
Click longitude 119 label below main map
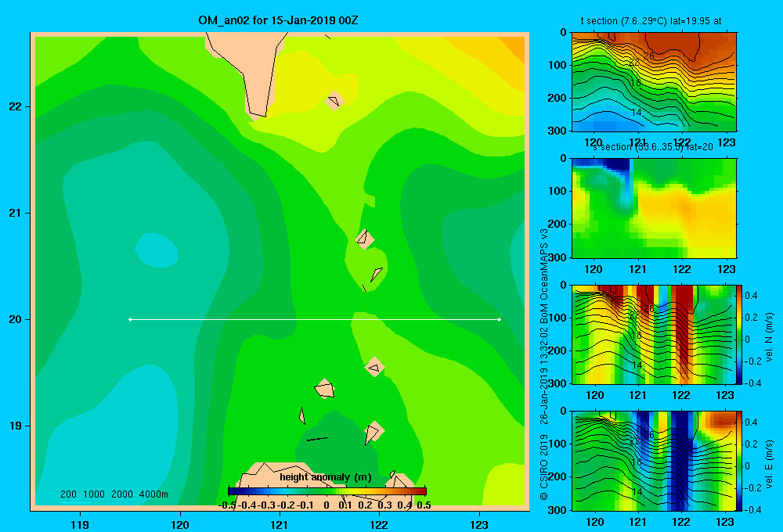(x=80, y=524)
